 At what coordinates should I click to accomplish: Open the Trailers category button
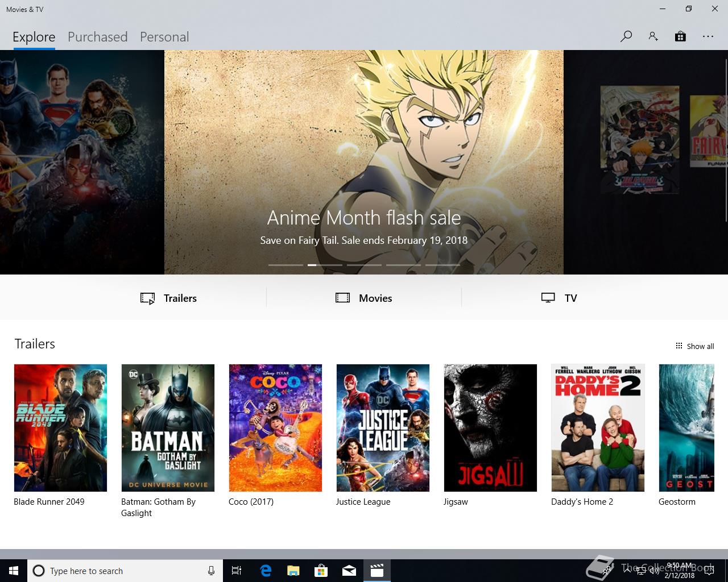[x=168, y=298]
